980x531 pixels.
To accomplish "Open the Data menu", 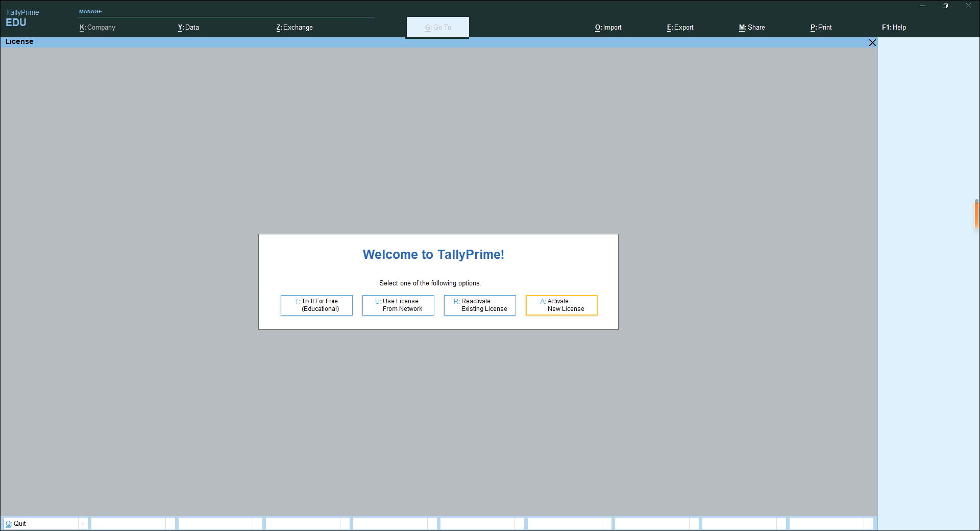I will (188, 28).
